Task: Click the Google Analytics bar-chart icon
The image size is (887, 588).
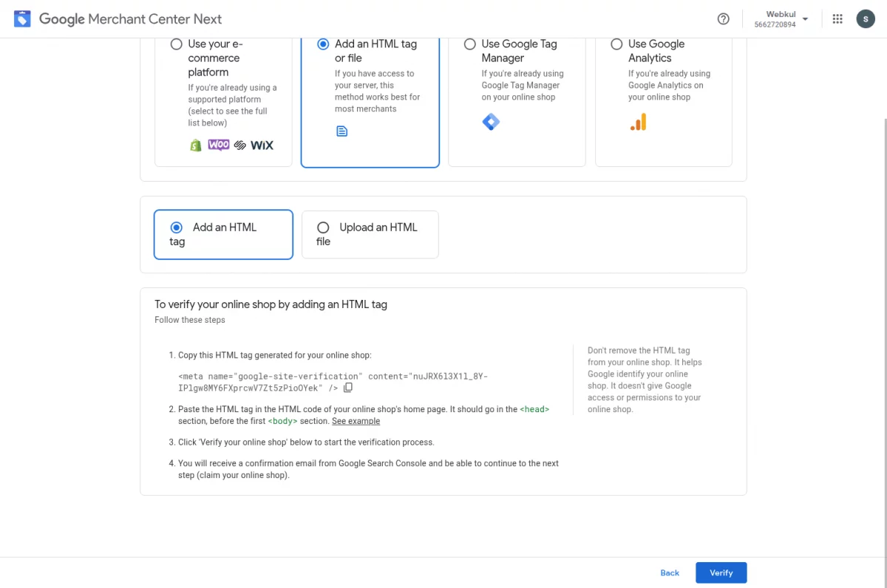Action: (638, 123)
